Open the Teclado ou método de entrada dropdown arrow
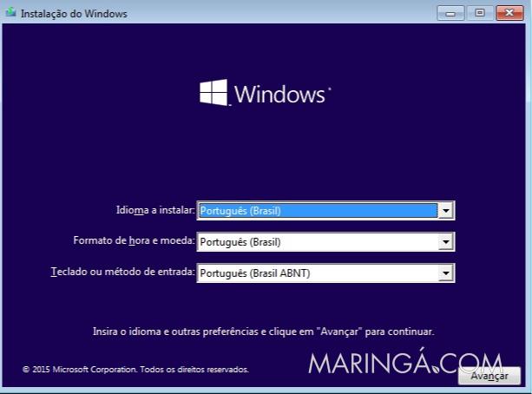Image resolution: width=532 pixels, height=394 pixels. pyautogui.click(x=446, y=273)
